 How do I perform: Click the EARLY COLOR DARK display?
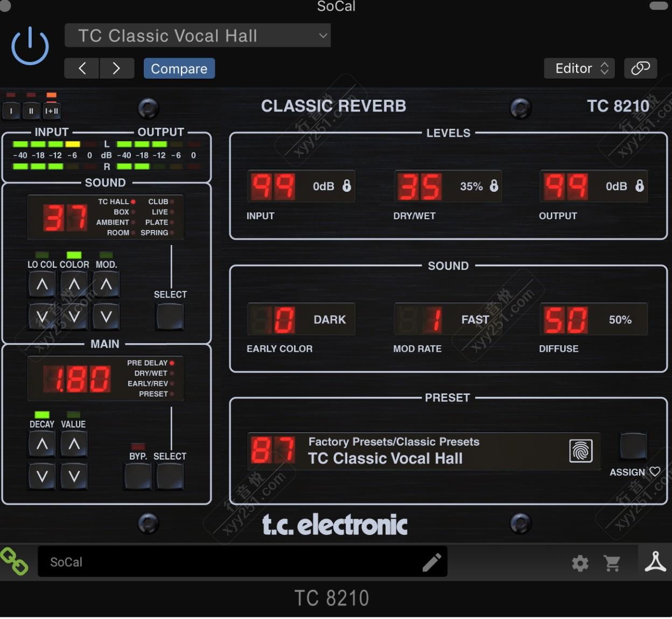coord(301,319)
